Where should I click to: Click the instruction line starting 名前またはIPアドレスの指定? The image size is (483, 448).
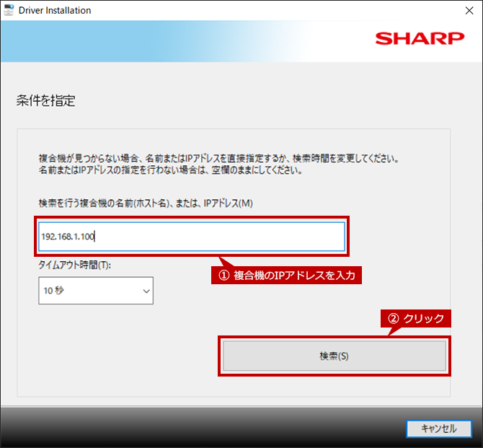click(x=170, y=170)
